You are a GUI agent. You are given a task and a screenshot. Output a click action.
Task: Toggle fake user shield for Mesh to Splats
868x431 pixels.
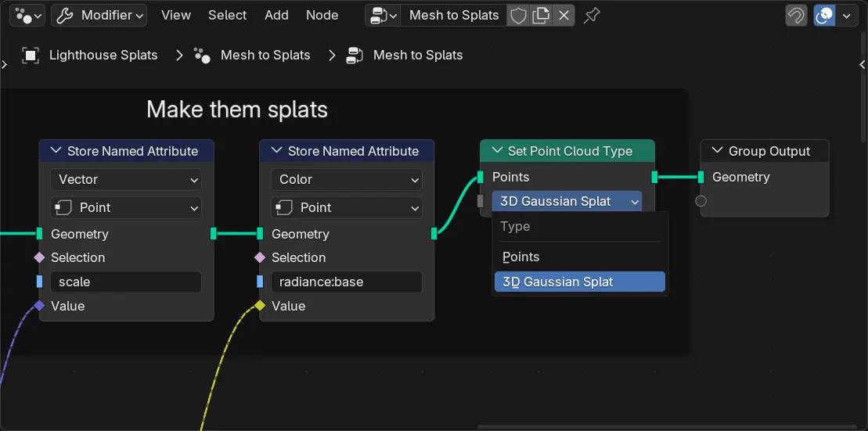point(518,16)
